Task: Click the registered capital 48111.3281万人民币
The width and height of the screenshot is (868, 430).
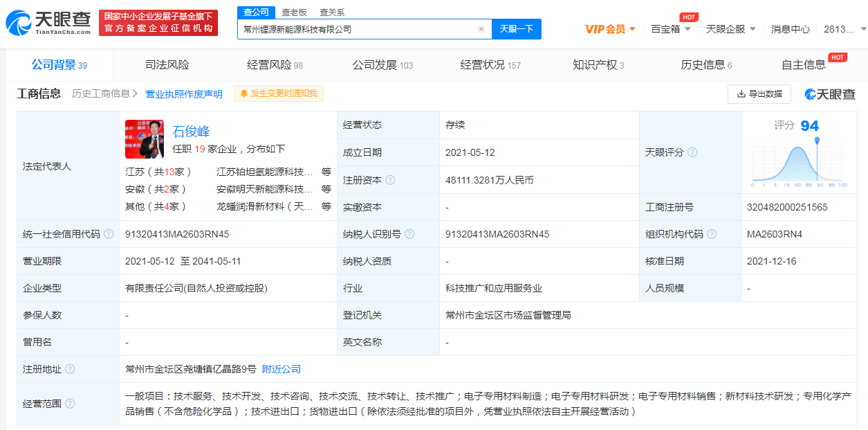Action: click(x=489, y=180)
